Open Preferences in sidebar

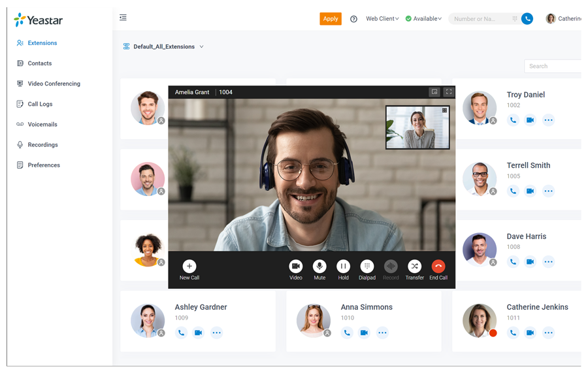[x=39, y=165]
